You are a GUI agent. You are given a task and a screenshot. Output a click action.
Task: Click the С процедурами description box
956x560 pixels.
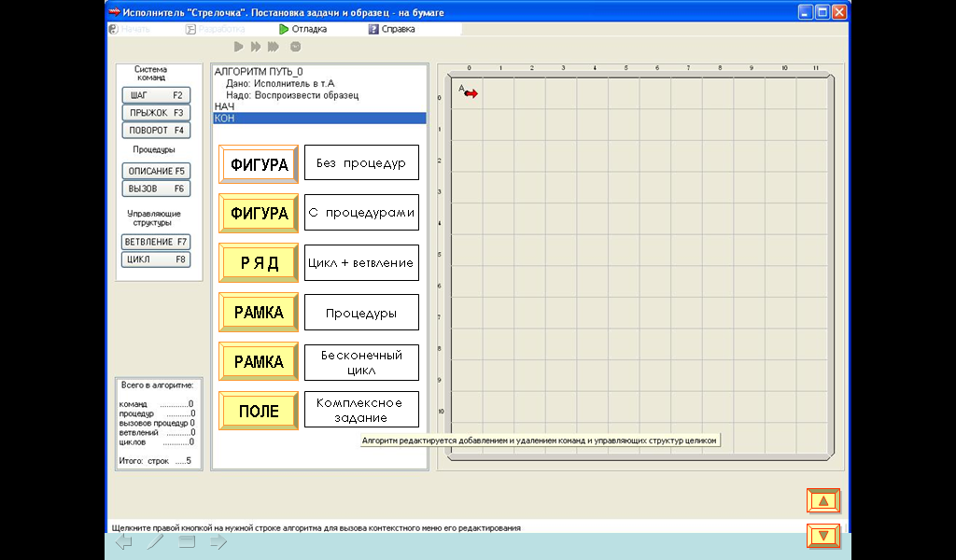(361, 213)
